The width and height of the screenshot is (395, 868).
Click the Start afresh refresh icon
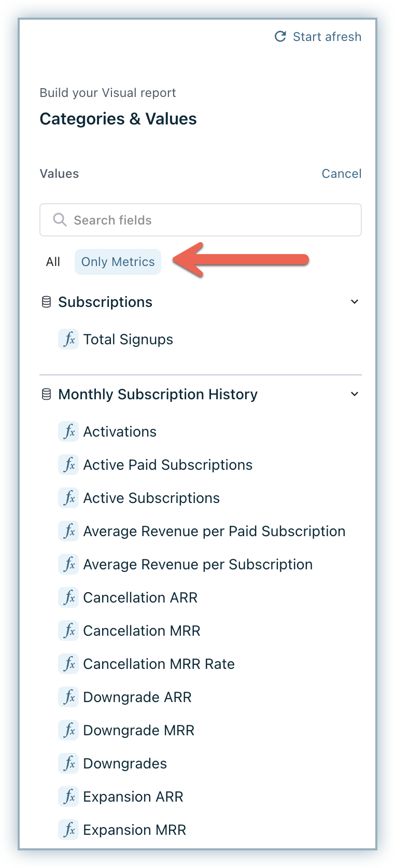click(280, 36)
